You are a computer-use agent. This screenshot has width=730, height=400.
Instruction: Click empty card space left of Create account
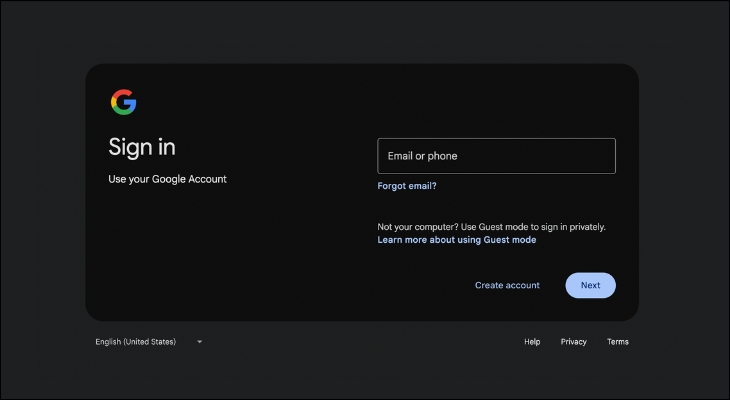pos(300,285)
